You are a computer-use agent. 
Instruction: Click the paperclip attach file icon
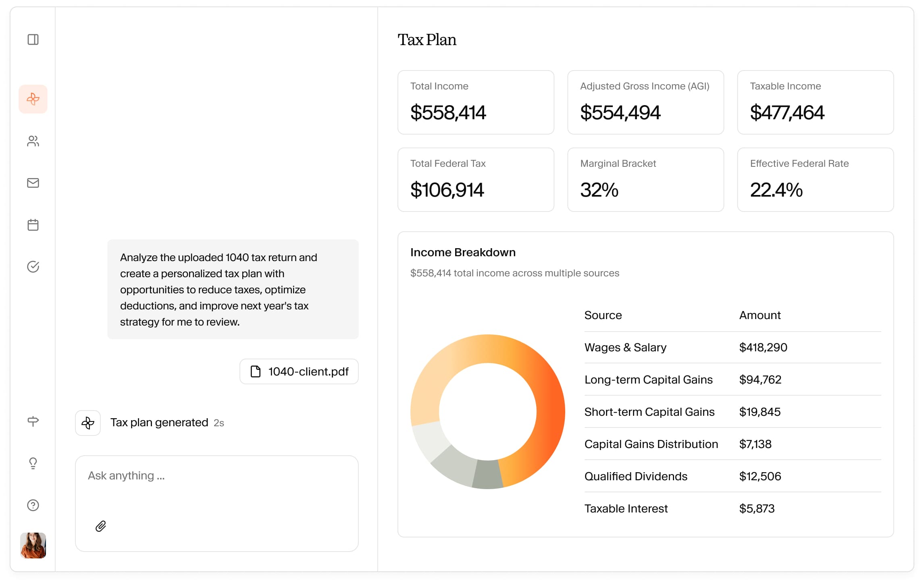coord(101,526)
